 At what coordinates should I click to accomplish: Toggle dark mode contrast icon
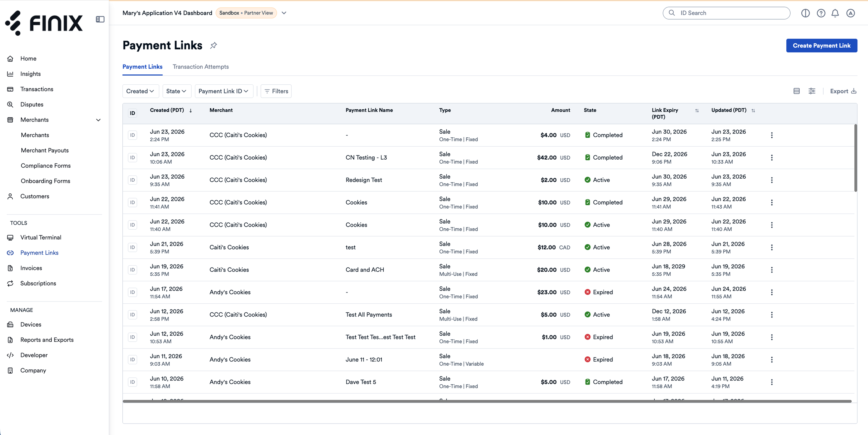point(805,13)
